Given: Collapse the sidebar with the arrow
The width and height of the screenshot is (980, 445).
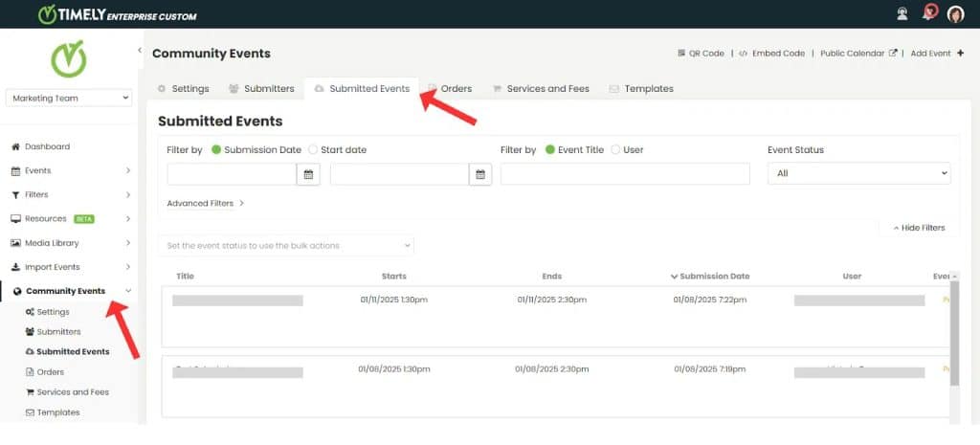Looking at the screenshot, I should [140, 50].
